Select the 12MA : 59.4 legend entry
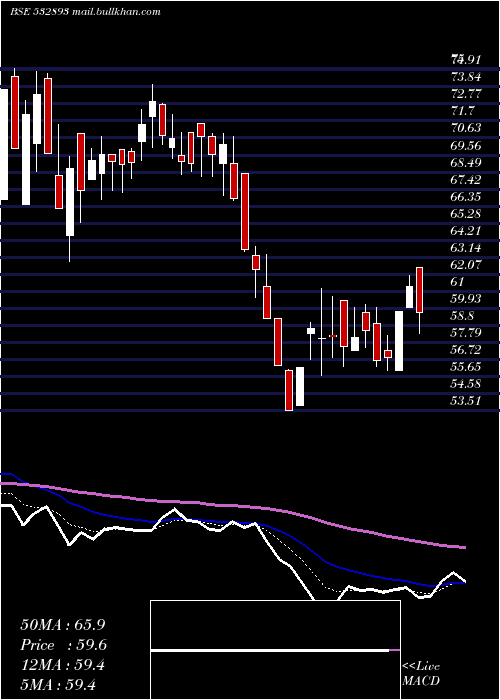500x700 pixels. click(62, 665)
